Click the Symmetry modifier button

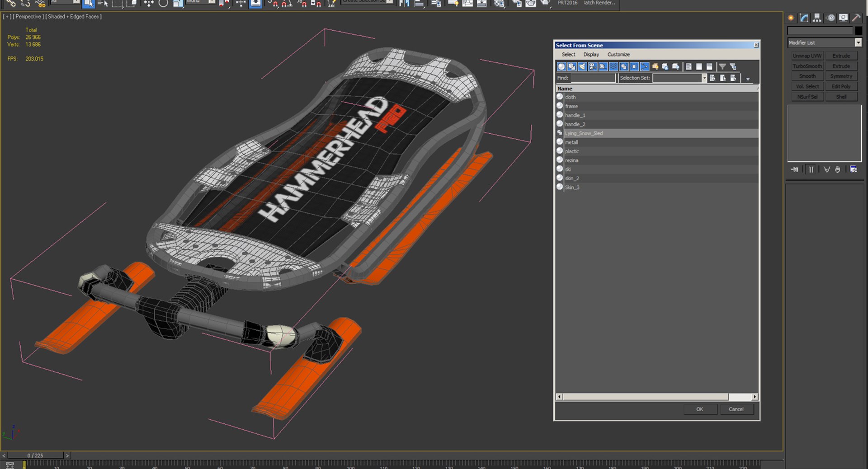click(841, 76)
